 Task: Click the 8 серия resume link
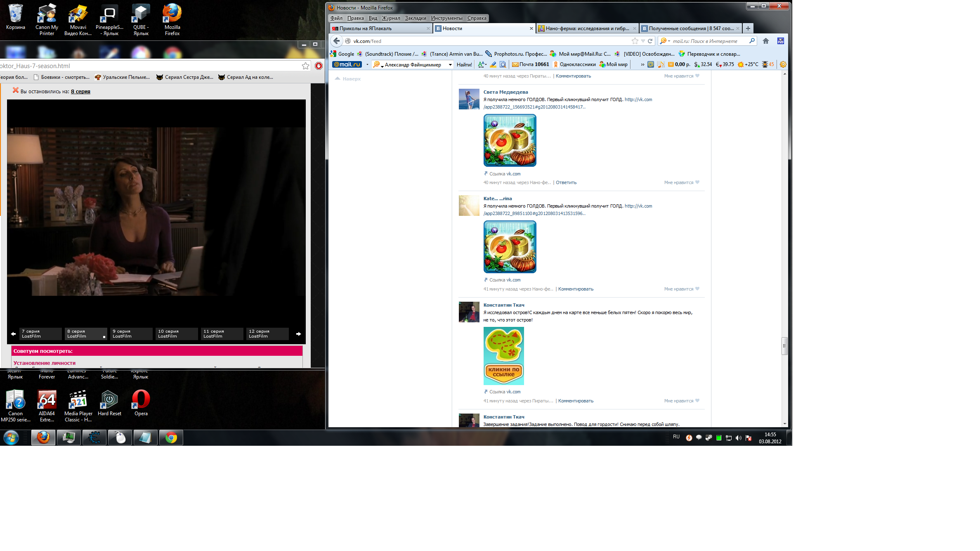click(80, 92)
